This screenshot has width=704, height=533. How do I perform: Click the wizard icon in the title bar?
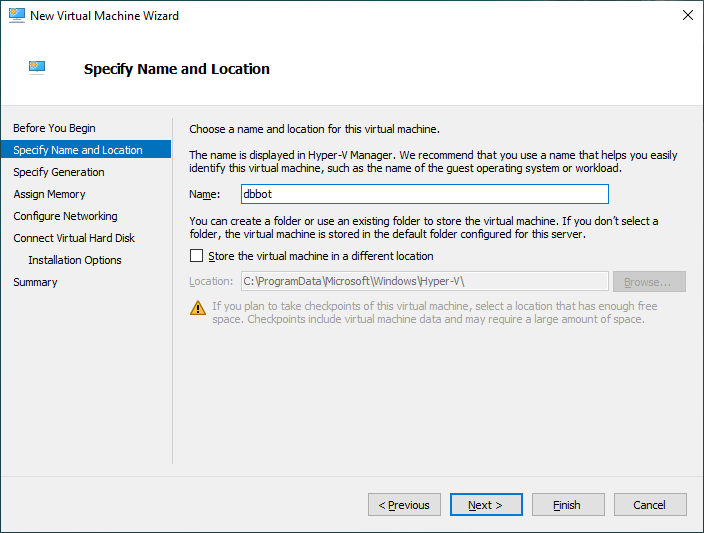click(x=17, y=15)
